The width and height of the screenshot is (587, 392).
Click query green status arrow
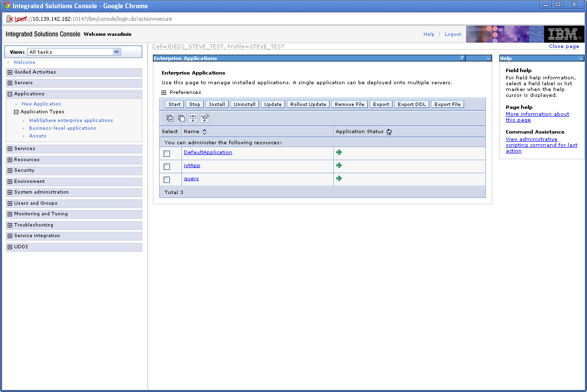point(339,178)
